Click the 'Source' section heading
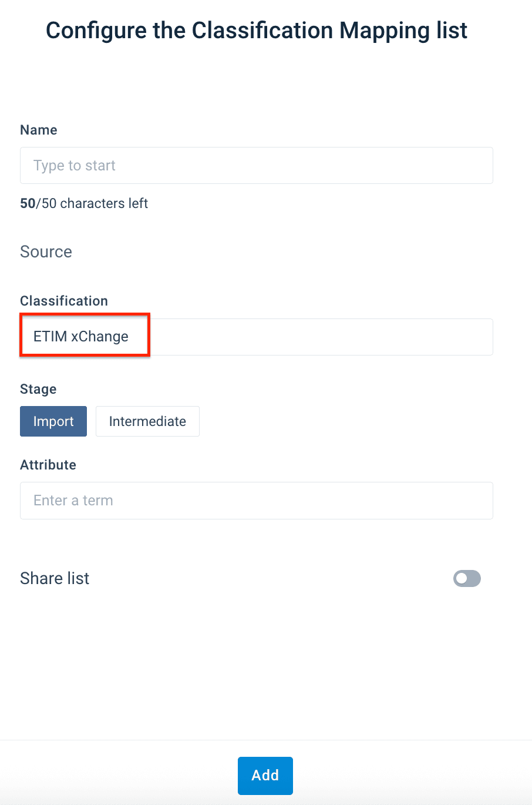This screenshot has height=805, width=532. (x=46, y=251)
